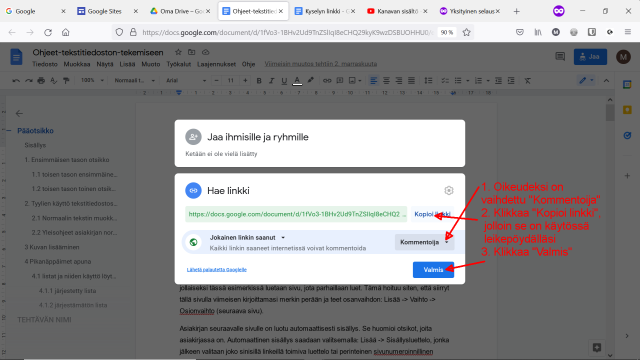Click Jaa ihmisille ja ryhmille heading
The image size is (640, 360).
(258, 137)
